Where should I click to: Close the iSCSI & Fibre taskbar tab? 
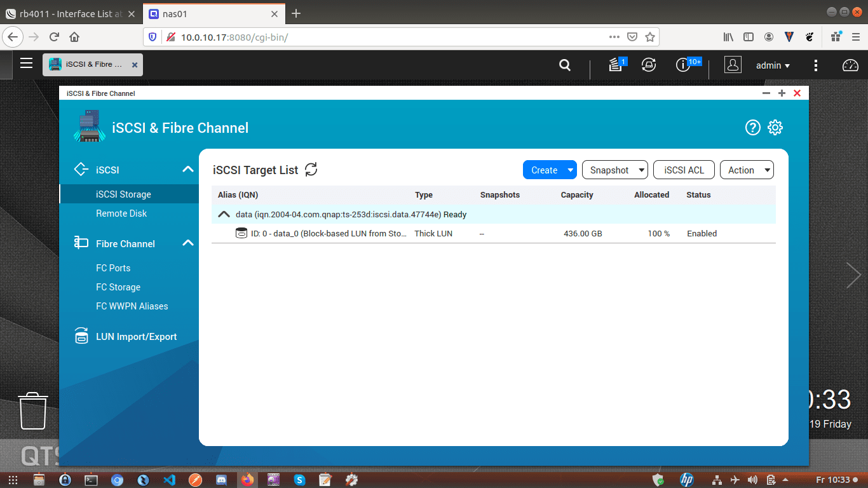135,65
